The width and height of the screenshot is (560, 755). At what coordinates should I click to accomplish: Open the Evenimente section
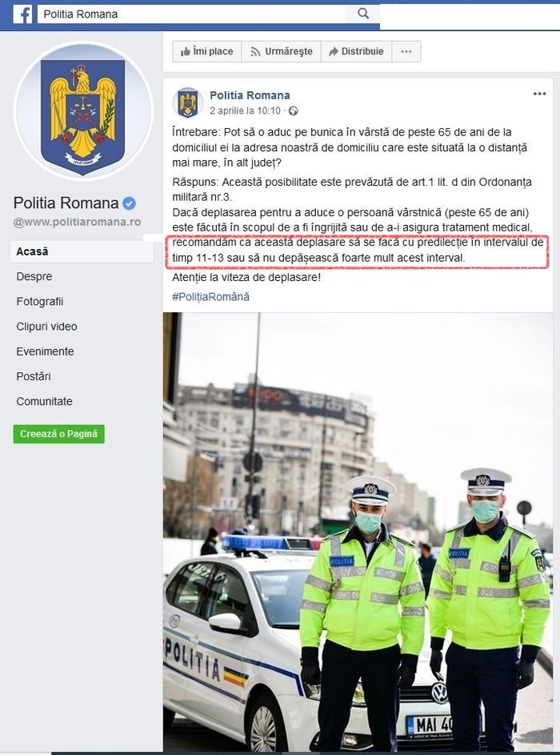pos(46,351)
